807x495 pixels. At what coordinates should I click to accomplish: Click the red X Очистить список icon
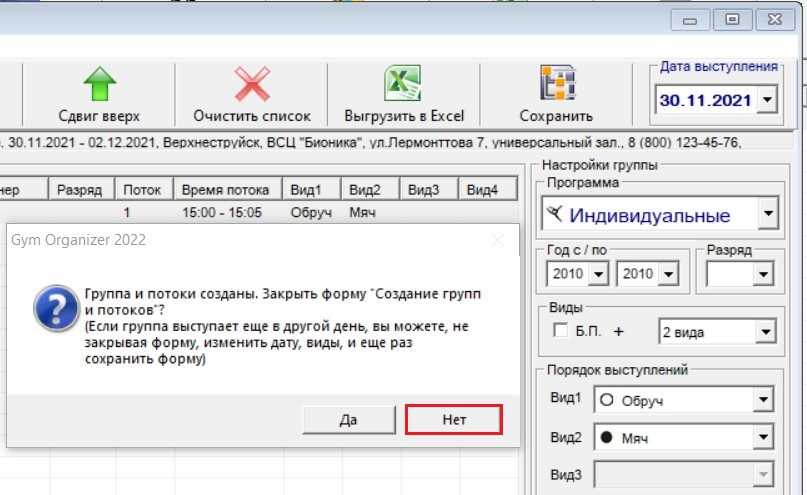click(x=252, y=84)
